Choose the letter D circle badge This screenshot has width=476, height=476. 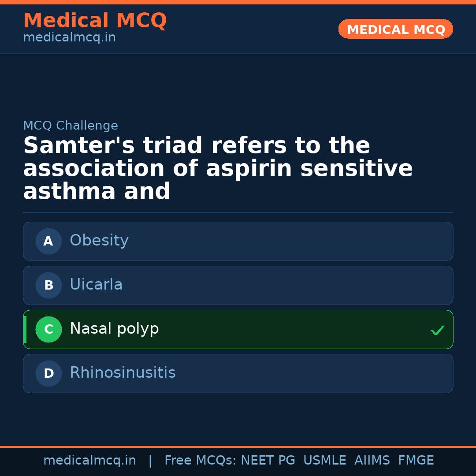click(x=48, y=373)
